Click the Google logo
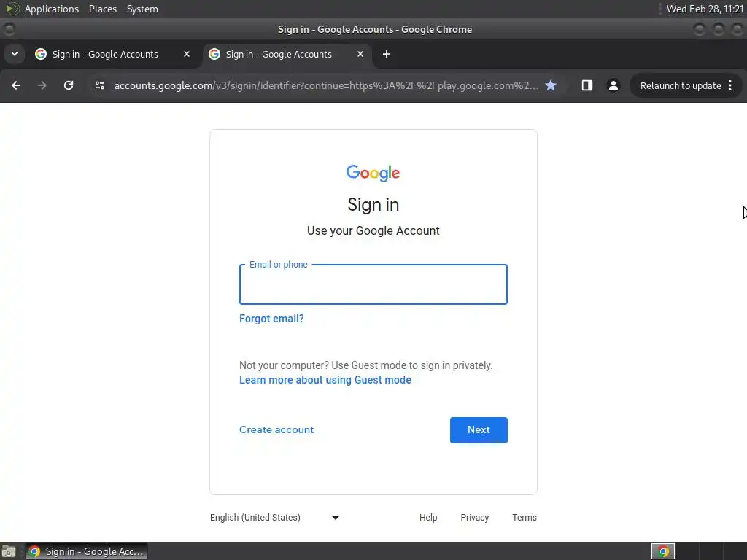 [373, 173]
